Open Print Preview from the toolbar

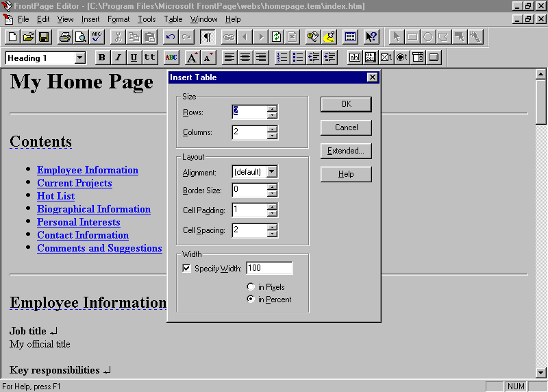coord(81,37)
